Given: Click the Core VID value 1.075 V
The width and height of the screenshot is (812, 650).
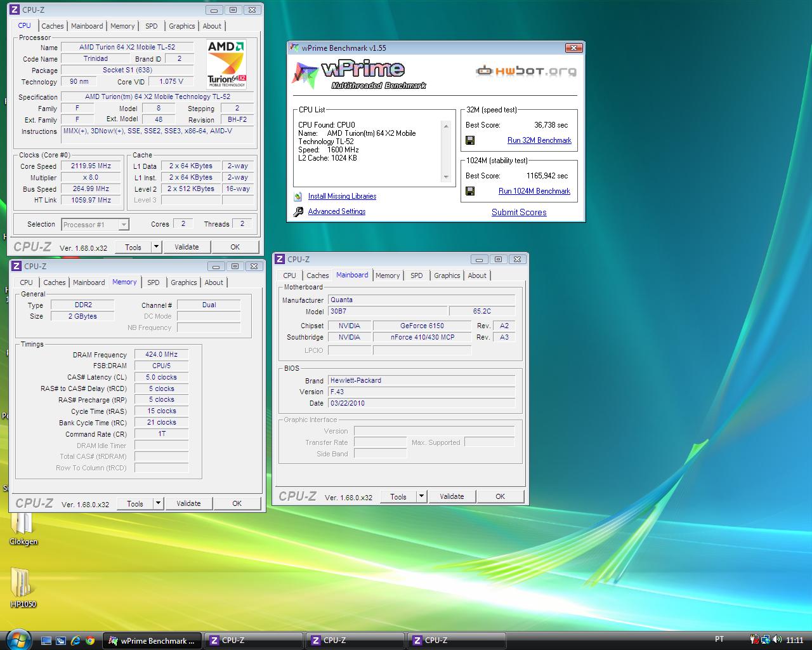Looking at the screenshot, I should click(x=171, y=81).
